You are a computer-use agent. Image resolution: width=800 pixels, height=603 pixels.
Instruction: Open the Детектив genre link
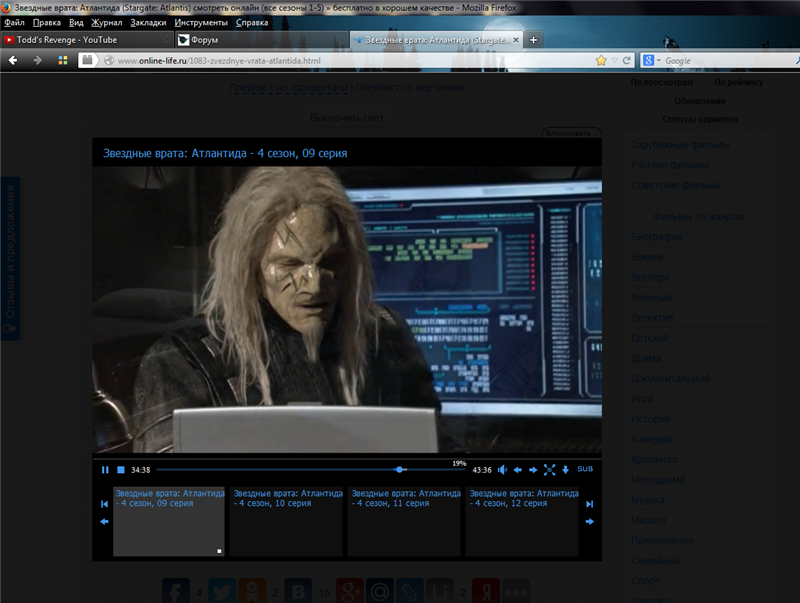point(652,318)
